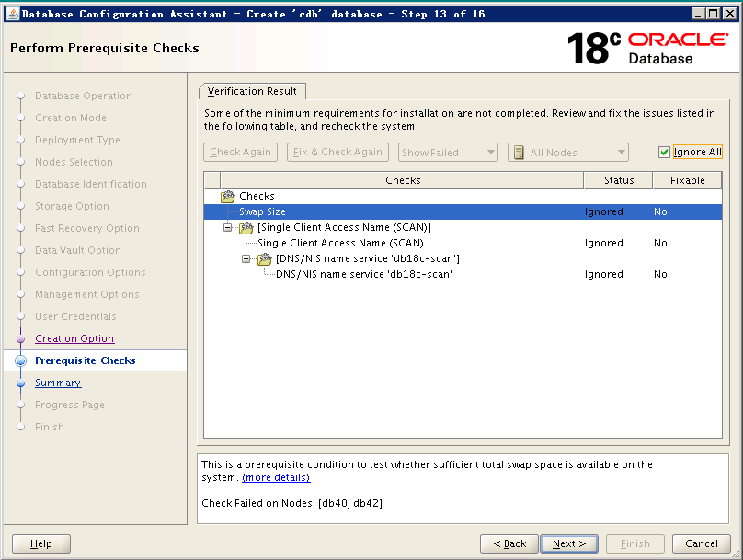Go to the Summary step

(x=58, y=383)
